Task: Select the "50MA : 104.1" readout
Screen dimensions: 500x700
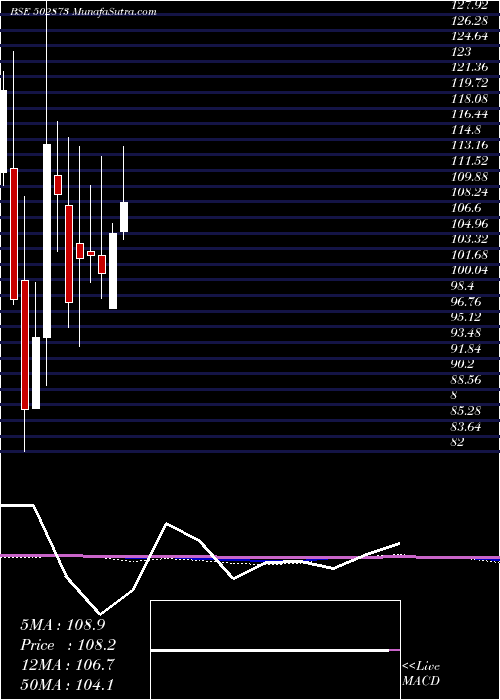Action: point(66,684)
